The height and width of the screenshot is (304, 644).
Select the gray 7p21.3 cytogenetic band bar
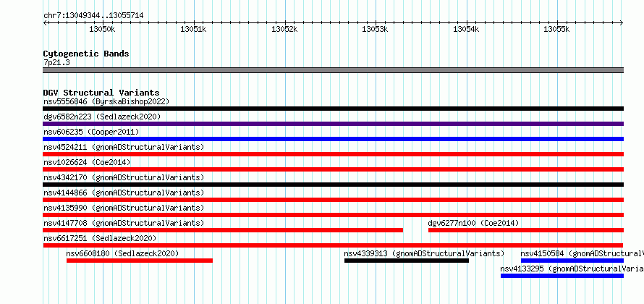point(333,70)
